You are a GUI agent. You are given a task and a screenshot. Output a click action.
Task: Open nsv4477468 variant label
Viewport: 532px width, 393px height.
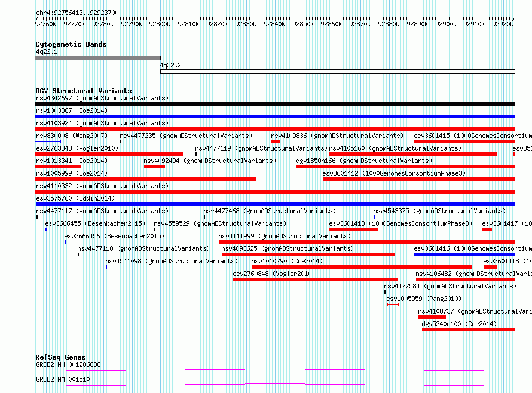click(270, 211)
